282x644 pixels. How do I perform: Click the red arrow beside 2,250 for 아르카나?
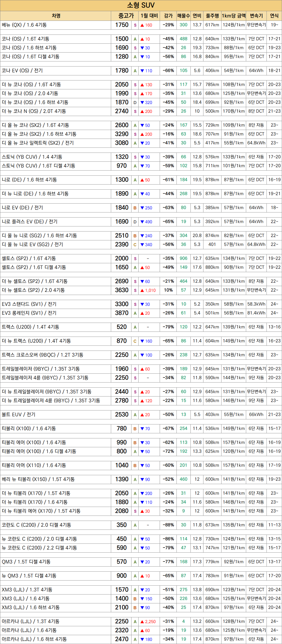pos(142,622)
